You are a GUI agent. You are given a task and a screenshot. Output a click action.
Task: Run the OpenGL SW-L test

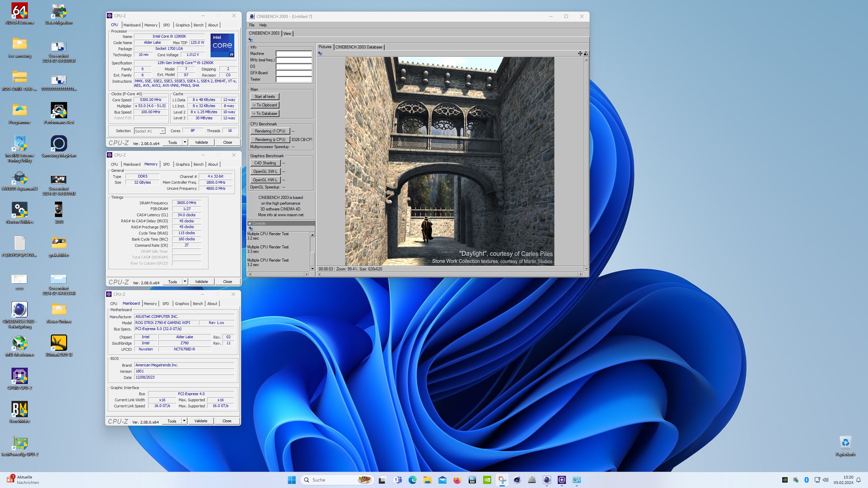pyautogui.click(x=265, y=171)
